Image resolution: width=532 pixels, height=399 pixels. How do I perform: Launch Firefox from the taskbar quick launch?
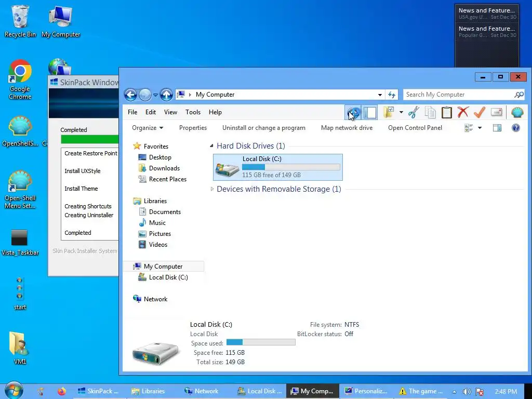[61, 391]
